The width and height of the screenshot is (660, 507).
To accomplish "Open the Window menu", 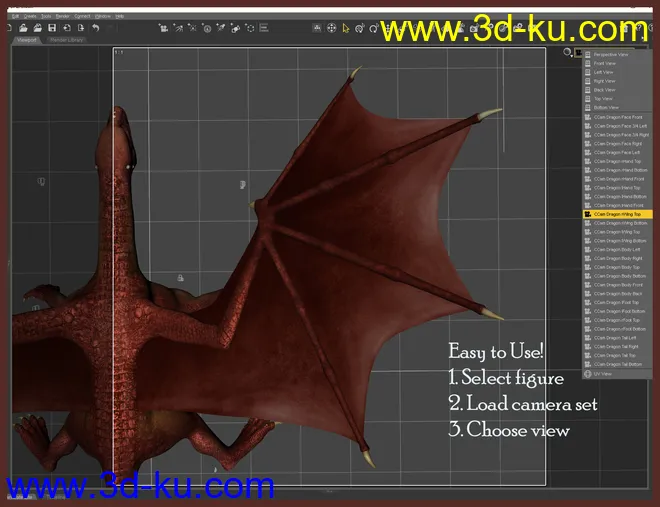I will 103,16.
